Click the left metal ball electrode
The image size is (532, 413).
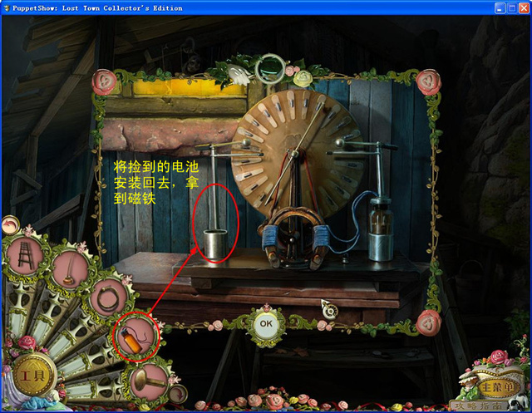[x=246, y=143]
